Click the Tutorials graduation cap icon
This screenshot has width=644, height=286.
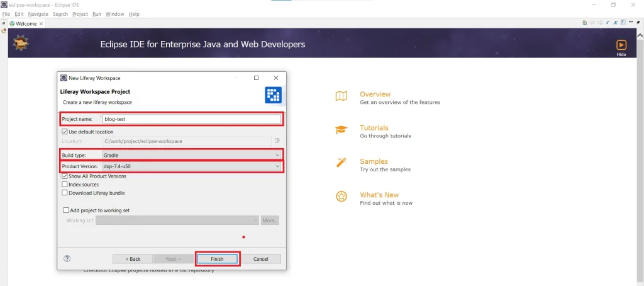click(x=341, y=130)
